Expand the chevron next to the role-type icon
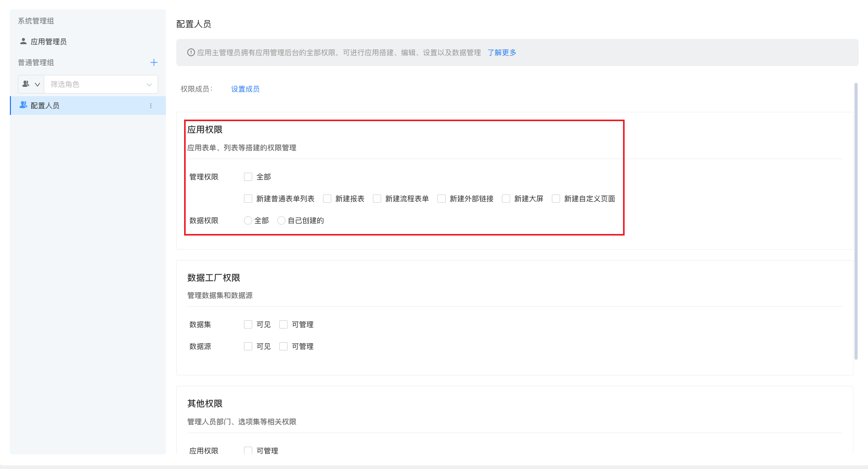Image resolution: width=868 pixels, height=469 pixels. coord(36,84)
